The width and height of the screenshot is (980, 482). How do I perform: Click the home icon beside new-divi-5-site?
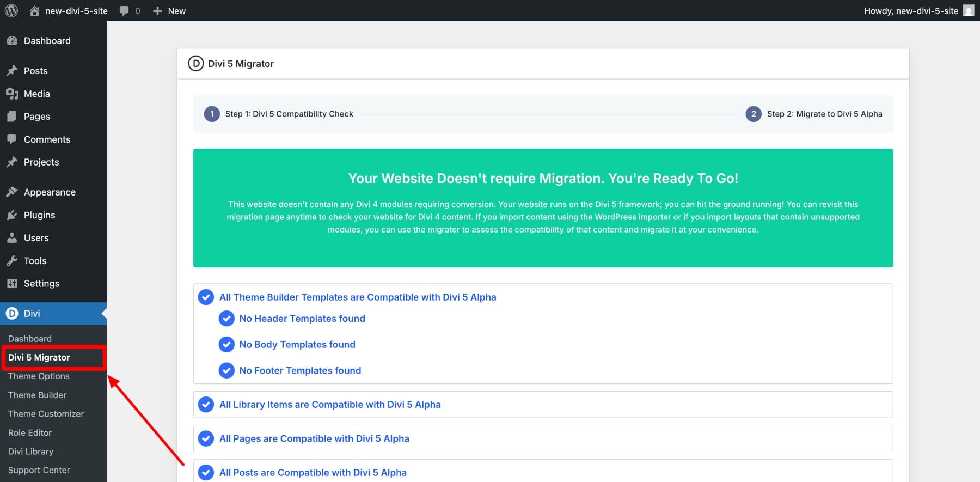pos(34,11)
